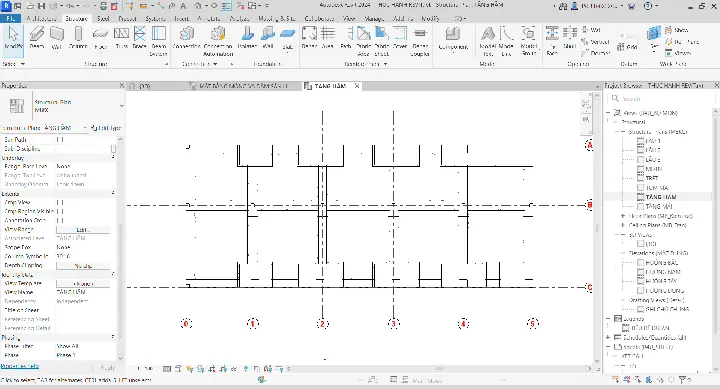Collapse the Underlay properties group
Image resolution: width=720 pixels, height=389 pixels.
point(113,158)
